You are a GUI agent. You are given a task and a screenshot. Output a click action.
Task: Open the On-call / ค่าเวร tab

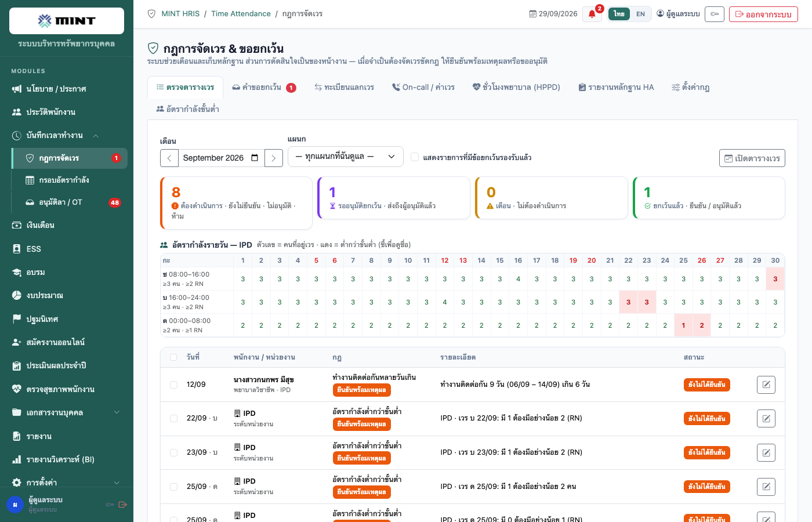tap(423, 88)
